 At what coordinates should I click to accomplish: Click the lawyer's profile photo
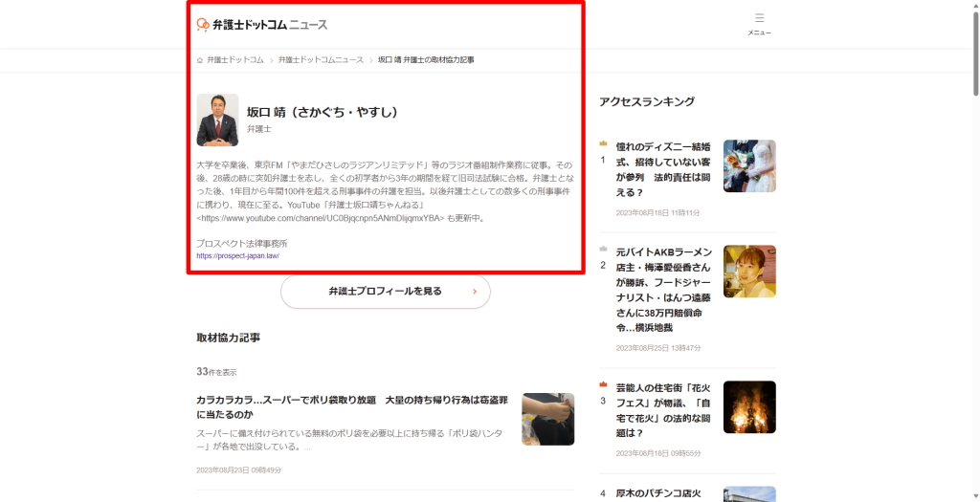click(x=217, y=120)
